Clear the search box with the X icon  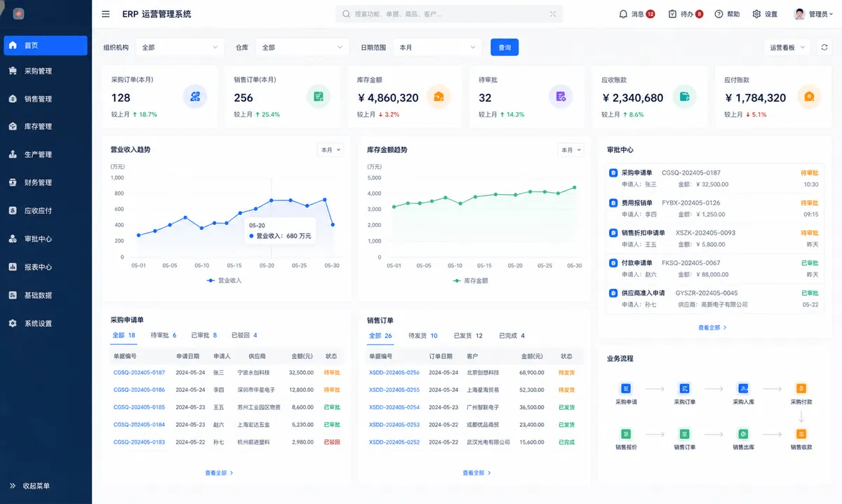pos(553,14)
